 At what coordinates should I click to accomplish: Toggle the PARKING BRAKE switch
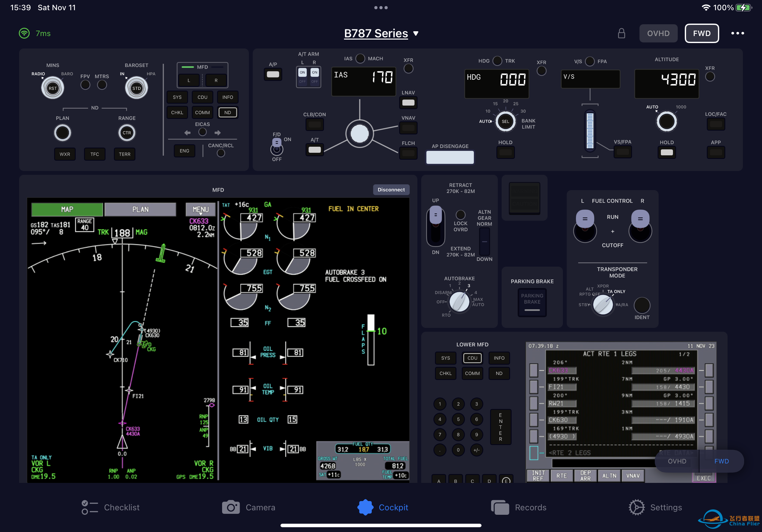point(532,302)
